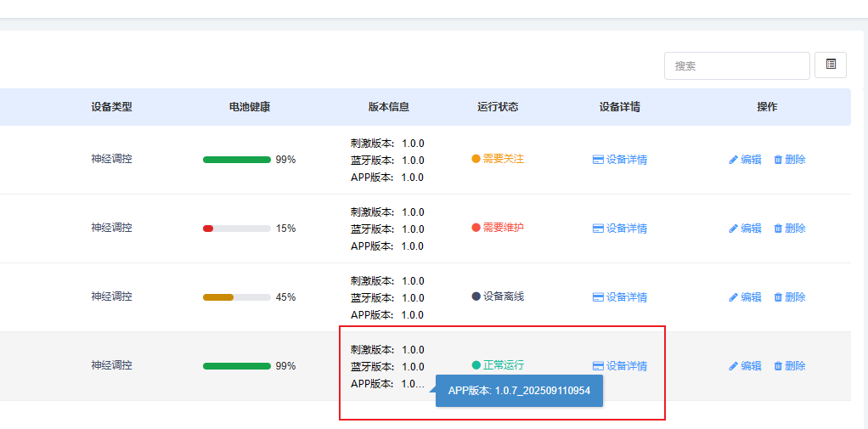Image resolution: width=868 pixels, height=429 pixels.
Task: Edit the device with 正常运行 status
Action: (745, 366)
